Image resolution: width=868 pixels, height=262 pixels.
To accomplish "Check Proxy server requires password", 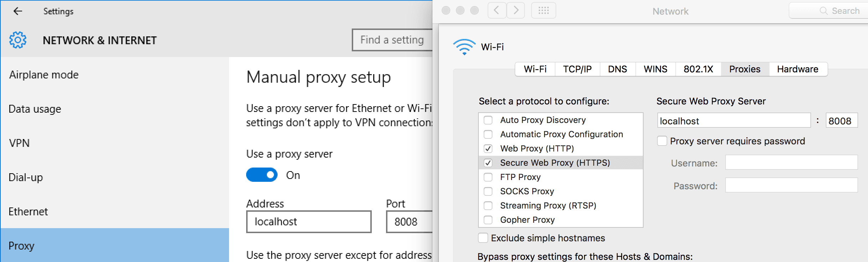I will tap(662, 141).
